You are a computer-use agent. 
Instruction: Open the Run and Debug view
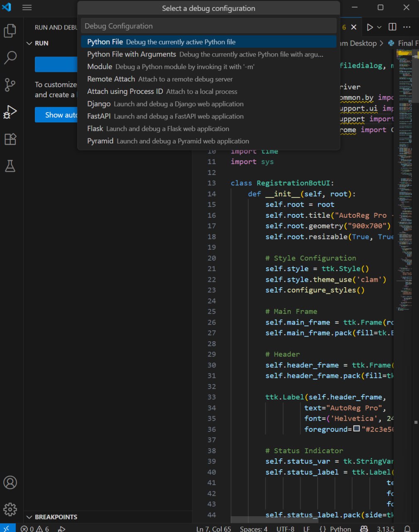pyautogui.click(x=10, y=112)
